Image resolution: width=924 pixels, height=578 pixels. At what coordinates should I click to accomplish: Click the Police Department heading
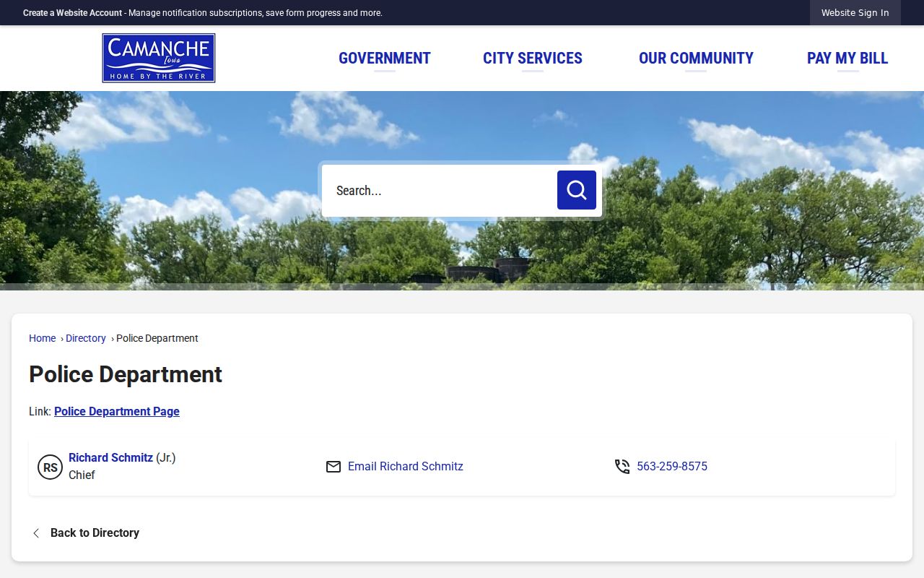[126, 374]
